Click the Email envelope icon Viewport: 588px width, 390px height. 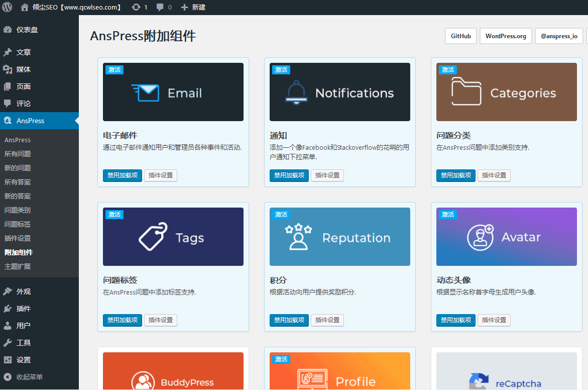145,92
